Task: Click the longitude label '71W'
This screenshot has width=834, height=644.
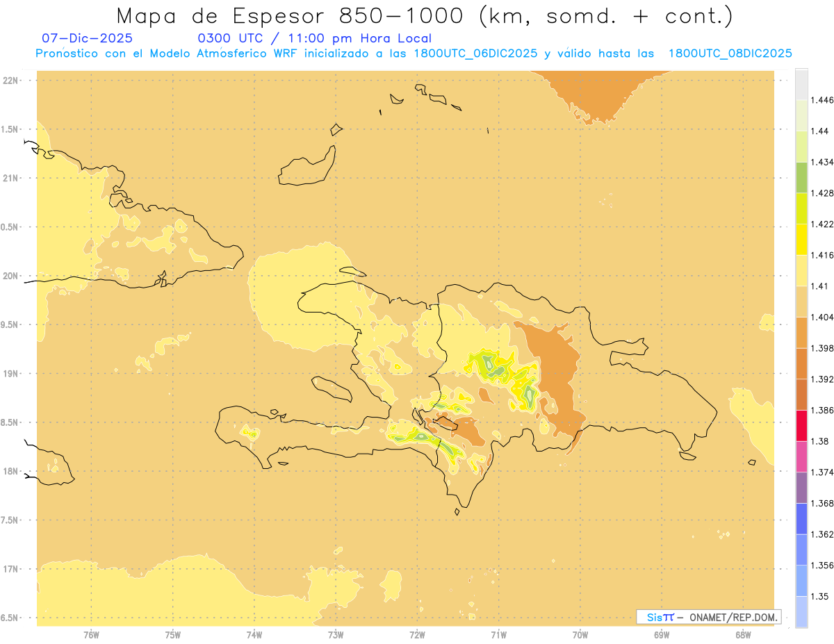Action: point(498,634)
